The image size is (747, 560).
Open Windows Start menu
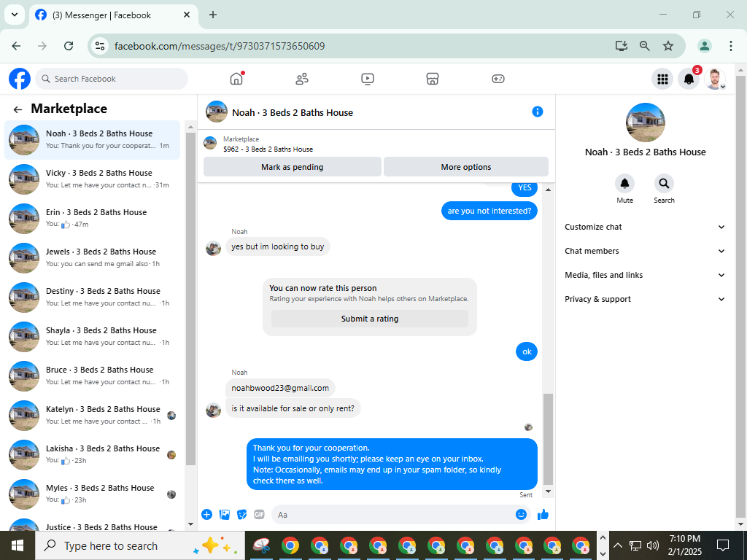click(18, 545)
